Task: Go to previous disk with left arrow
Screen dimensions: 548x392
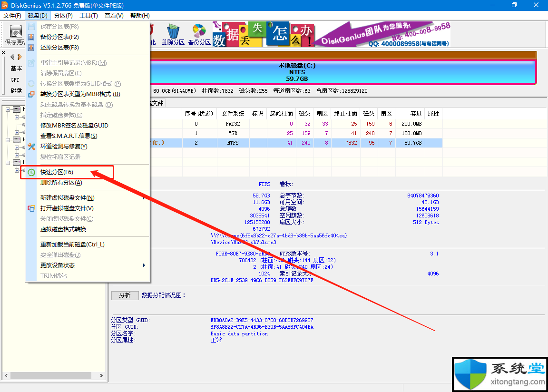Action: (12, 57)
